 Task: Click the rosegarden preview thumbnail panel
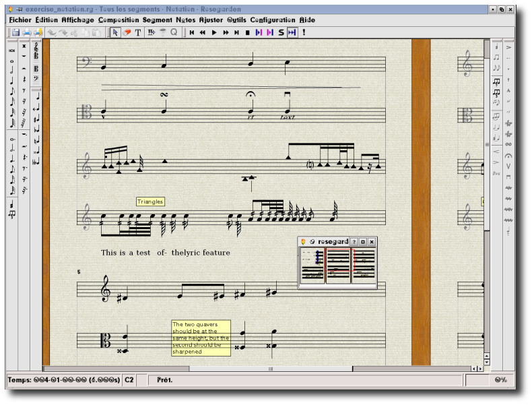[337, 266]
